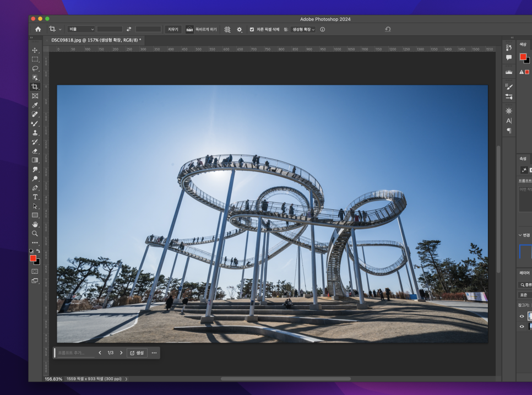Hide the bottom layer with eye icon
Image resolution: width=532 pixels, height=395 pixels.
(522, 327)
